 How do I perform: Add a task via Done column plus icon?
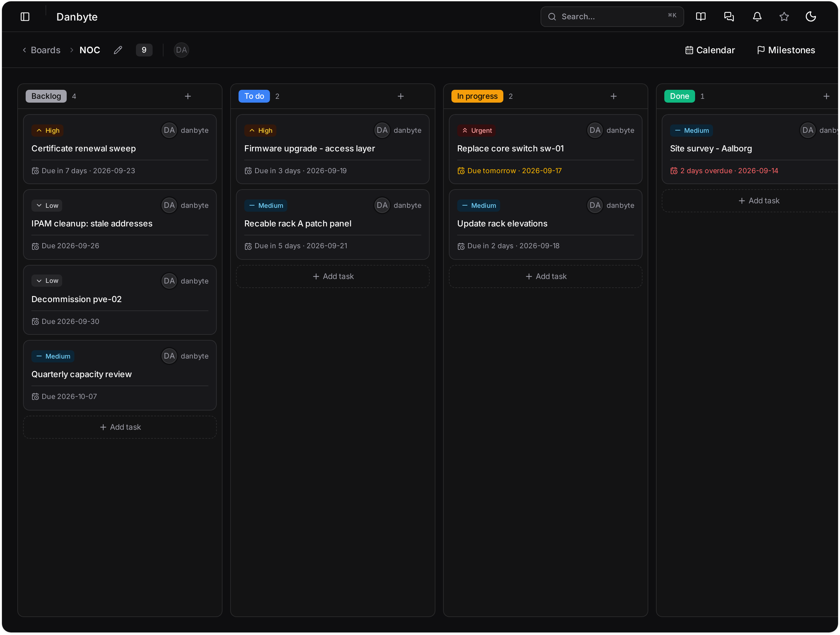point(826,97)
